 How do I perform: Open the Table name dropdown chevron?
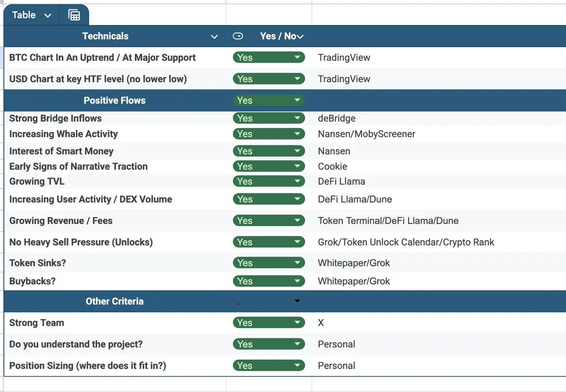[x=48, y=15]
